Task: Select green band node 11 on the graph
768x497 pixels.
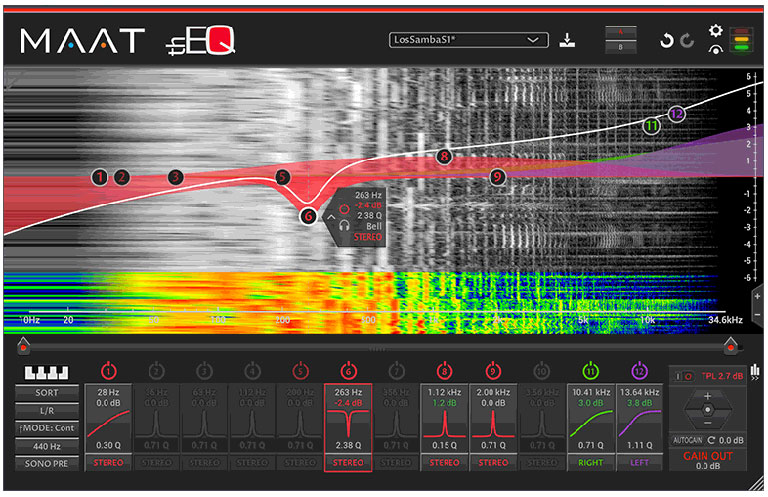Action: point(651,126)
